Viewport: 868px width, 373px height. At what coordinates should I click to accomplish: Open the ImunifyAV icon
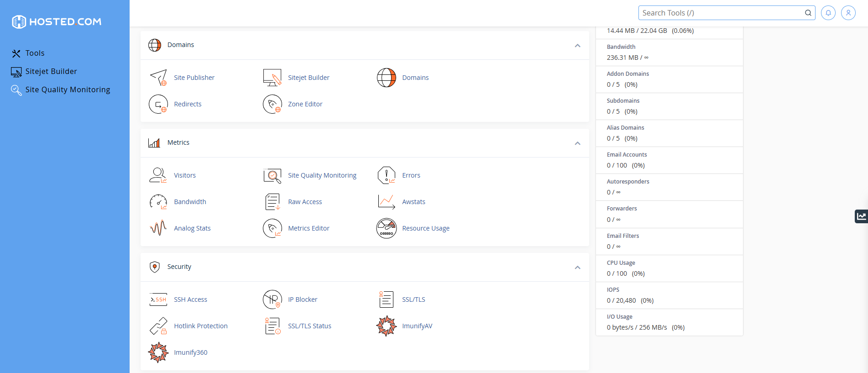(x=386, y=326)
